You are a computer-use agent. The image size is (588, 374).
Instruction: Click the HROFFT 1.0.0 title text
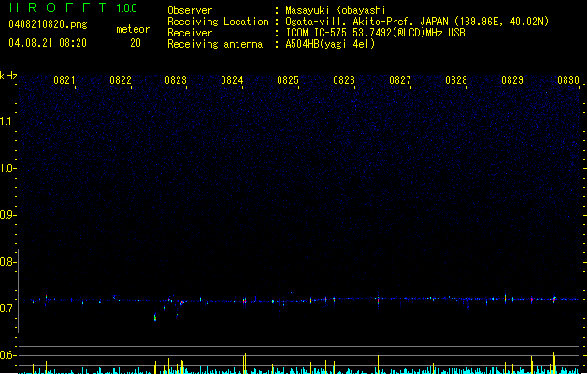point(74,7)
